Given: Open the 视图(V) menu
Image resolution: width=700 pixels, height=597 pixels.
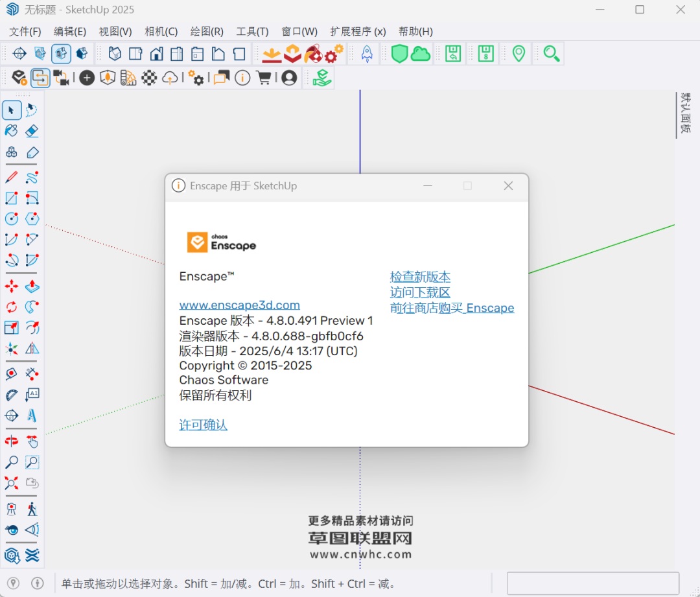Looking at the screenshot, I should click(115, 32).
